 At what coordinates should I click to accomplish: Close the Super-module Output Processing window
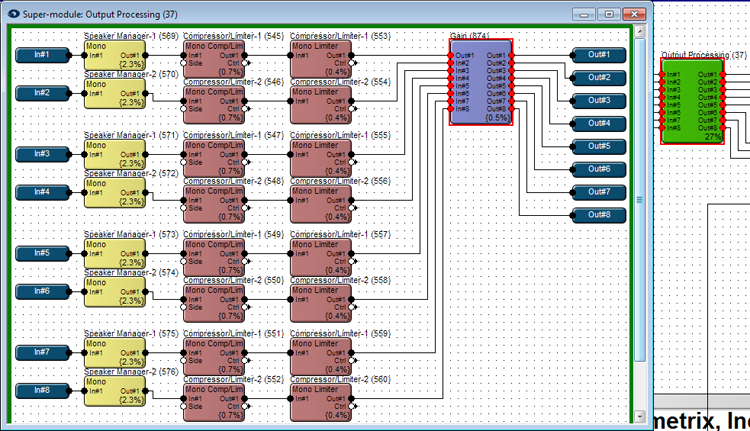pyautogui.click(x=634, y=14)
